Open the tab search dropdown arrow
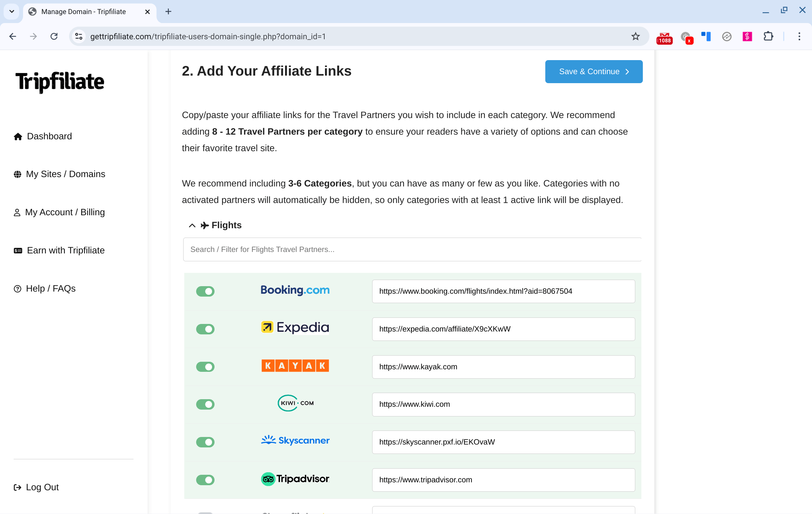 pyautogui.click(x=12, y=12)
